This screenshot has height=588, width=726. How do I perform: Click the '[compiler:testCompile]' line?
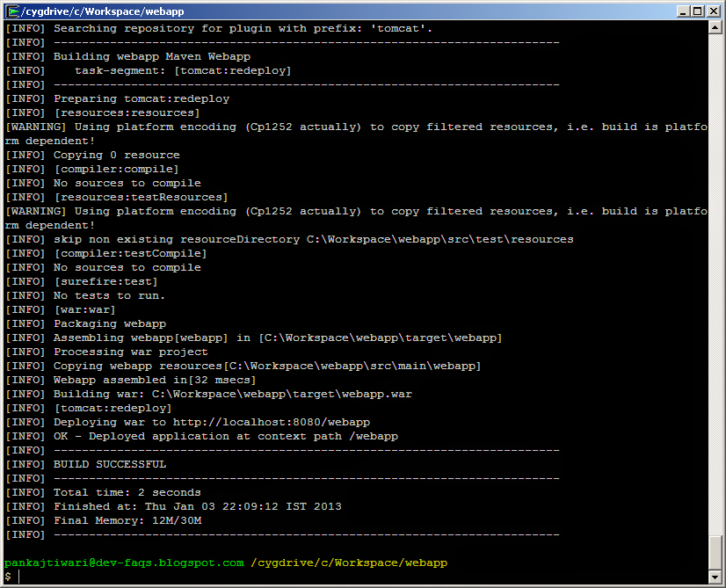pyautogui.click(x=106, y=253)
